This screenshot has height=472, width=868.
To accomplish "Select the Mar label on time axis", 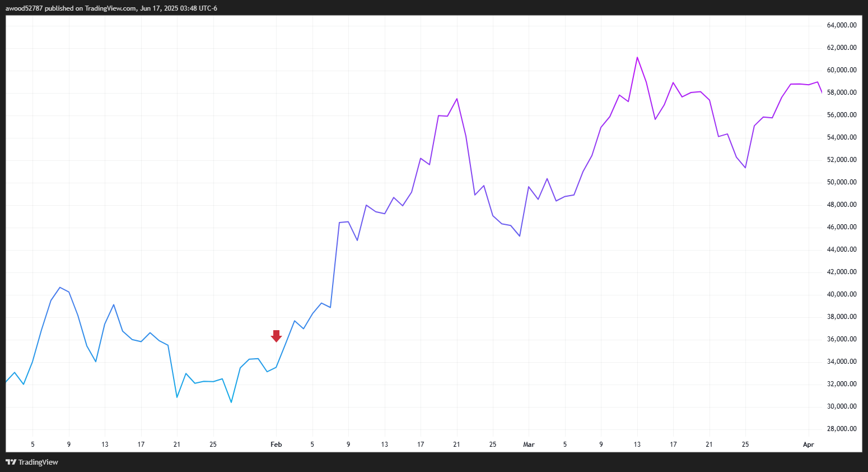I will [x=529, y=445].
